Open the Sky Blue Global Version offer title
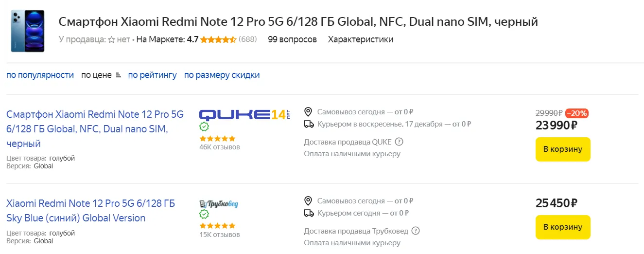 pyautogui.click(x=90, y=210)
